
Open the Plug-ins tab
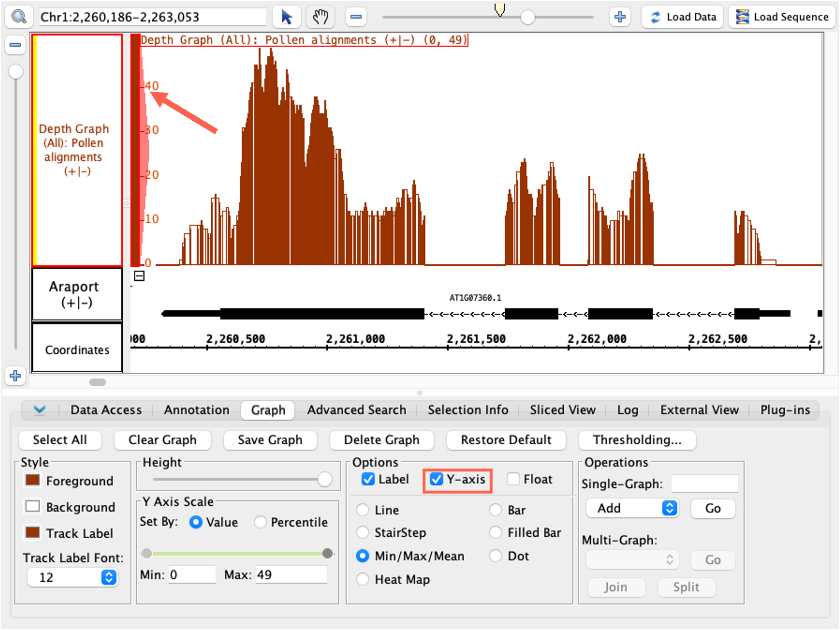click(x=785, y=410)
